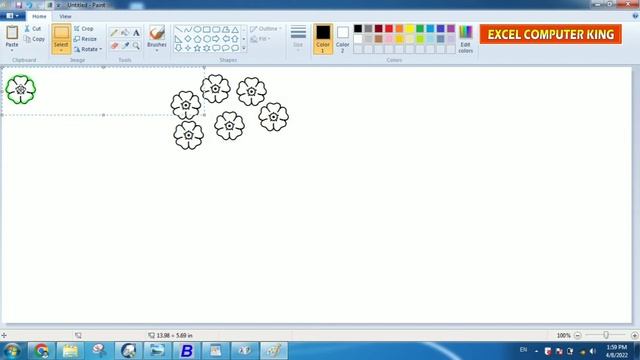Click the volume speaker tray icon
This screenshot has width=640, height=360.
click(593, 351)
